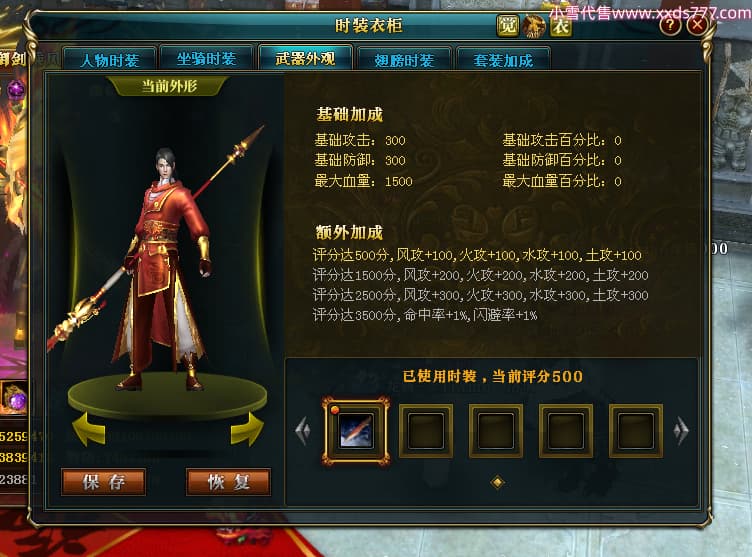The width and height of the screenshot is (752, 557).
Task: Open the character portrait icon in title bar
Action: point(533,26)
